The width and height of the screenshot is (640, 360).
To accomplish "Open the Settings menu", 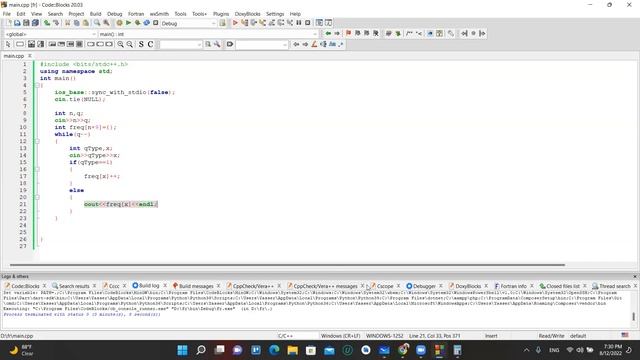I will 275,14.
